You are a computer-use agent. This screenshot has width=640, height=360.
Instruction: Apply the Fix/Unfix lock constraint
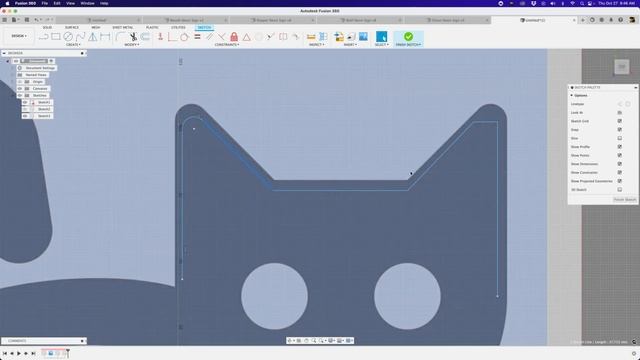[234, 37]
